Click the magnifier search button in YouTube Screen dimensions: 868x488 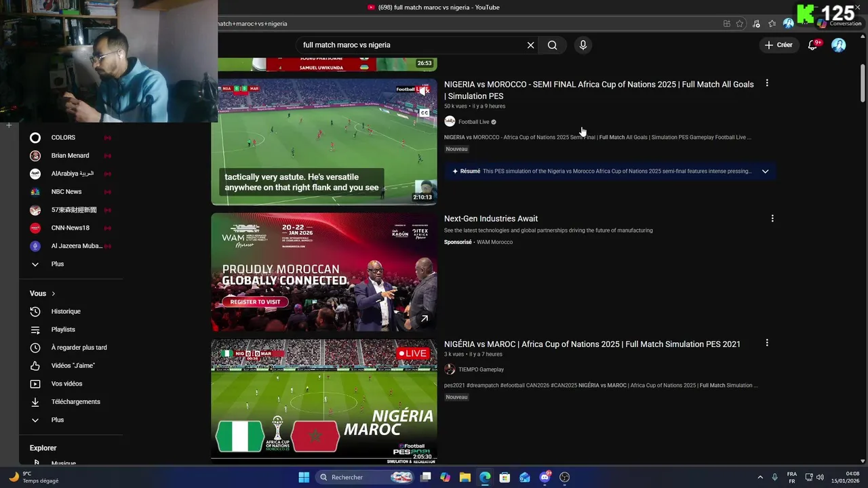pos(553,45)
